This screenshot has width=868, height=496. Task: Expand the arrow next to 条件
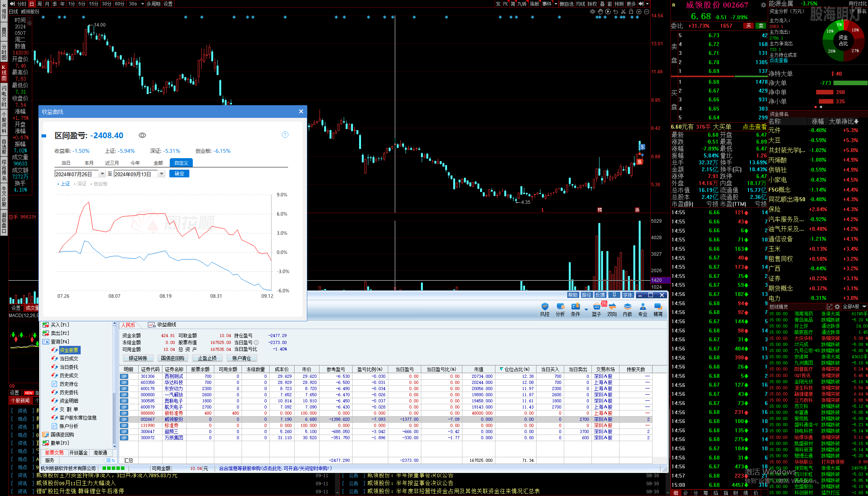click(x=586, y=309)
